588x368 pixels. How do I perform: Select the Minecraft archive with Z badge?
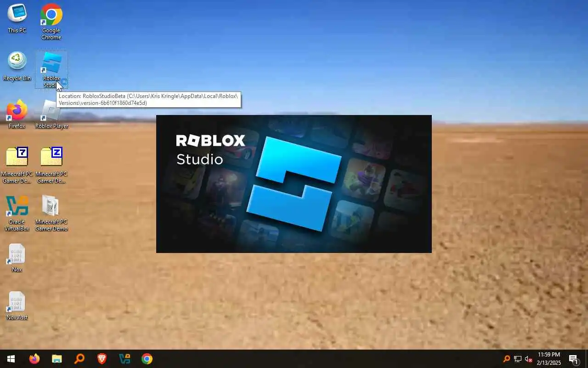point(51,165)
